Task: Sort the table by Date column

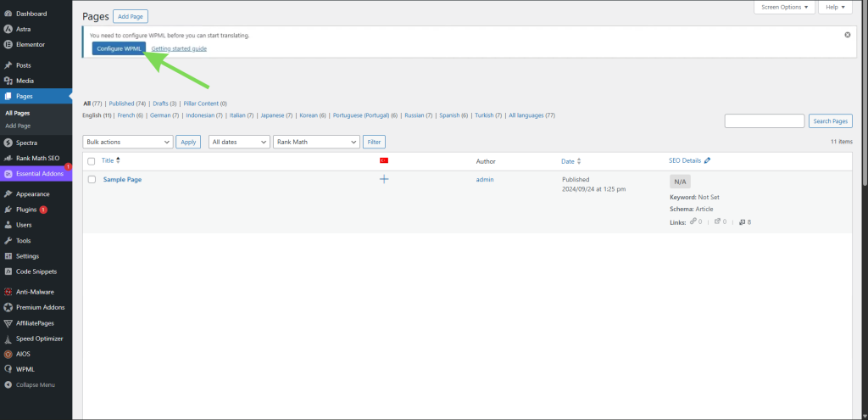Action: point(571,161)
